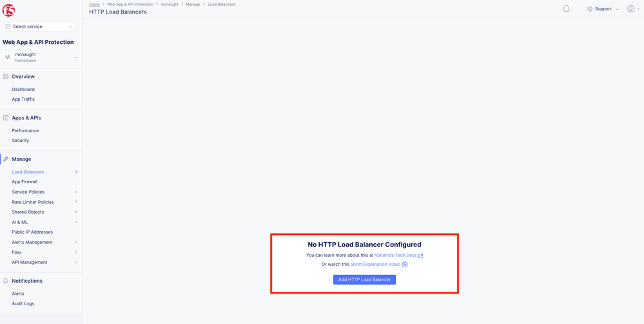Viewport: 644px width, 324px height.
Task: Expand the Files chevron
Action: pyautogui.click(x=77, y=252)
